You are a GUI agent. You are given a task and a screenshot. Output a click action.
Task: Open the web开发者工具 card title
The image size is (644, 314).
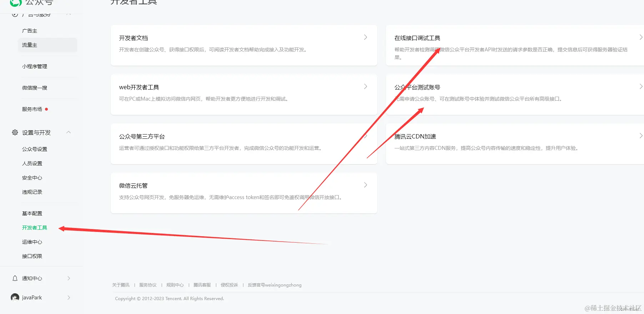click(139, 87)
